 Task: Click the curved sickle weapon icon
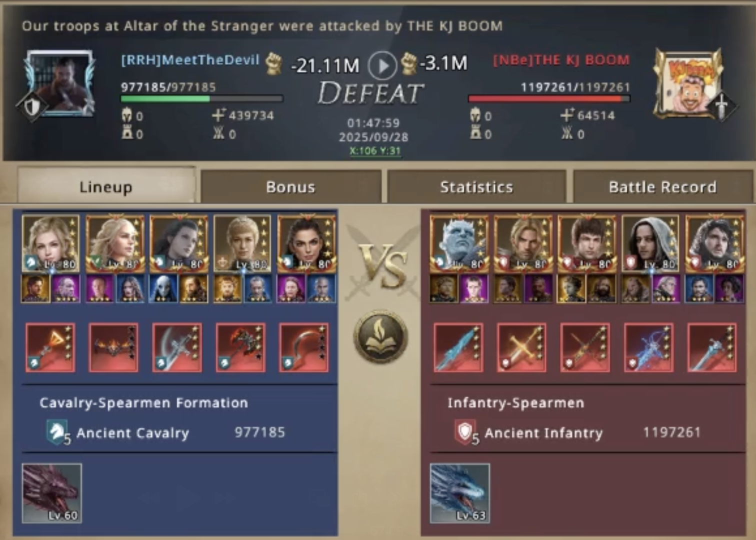pos(304,347)
